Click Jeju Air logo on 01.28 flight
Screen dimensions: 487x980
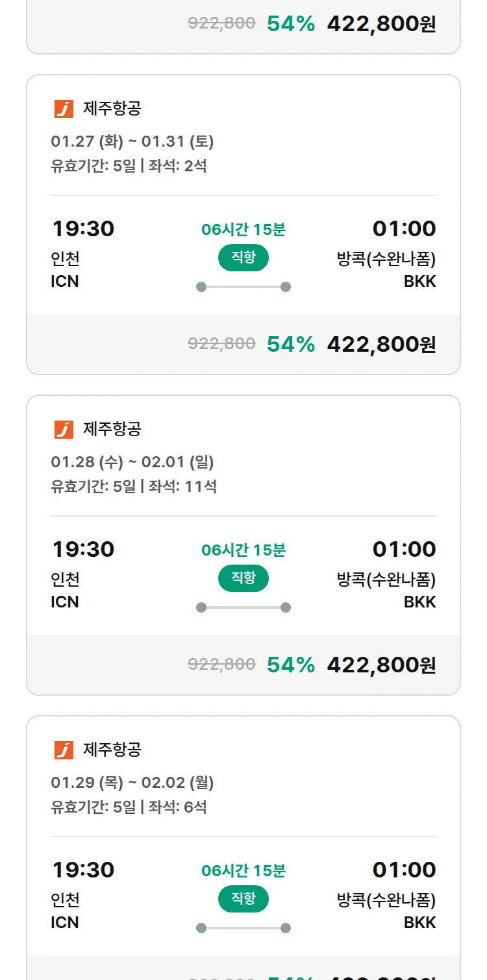(x=64, y=430)
